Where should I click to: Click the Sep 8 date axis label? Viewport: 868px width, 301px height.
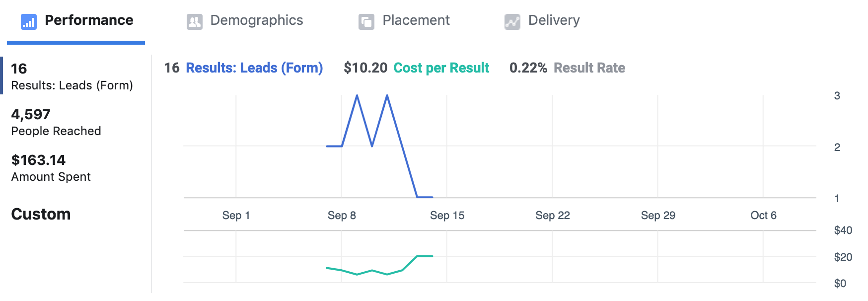click(342, 216)
